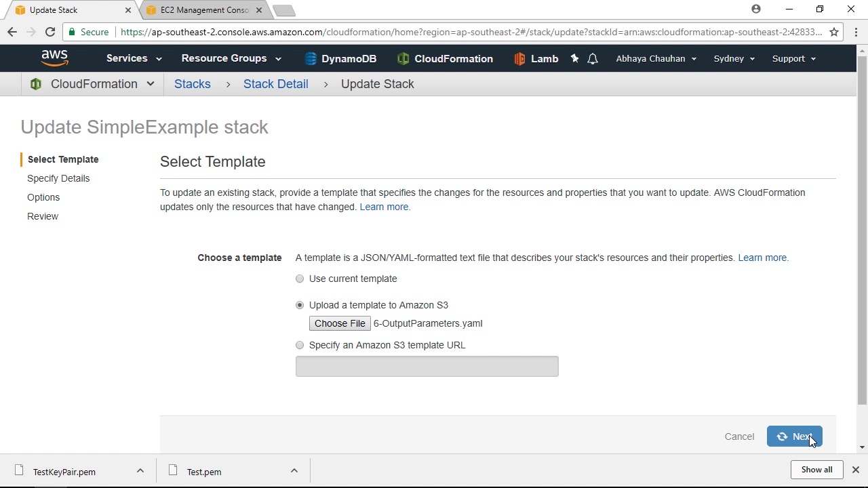Open the Lambda shortcut icon
This screenshot has width=868, height=488.
tap(519, 59)
